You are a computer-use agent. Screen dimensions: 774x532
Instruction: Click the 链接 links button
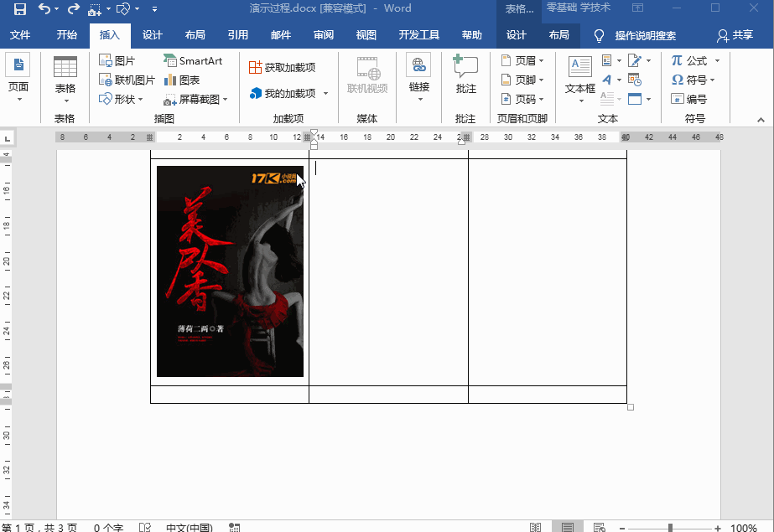(419, 78)
